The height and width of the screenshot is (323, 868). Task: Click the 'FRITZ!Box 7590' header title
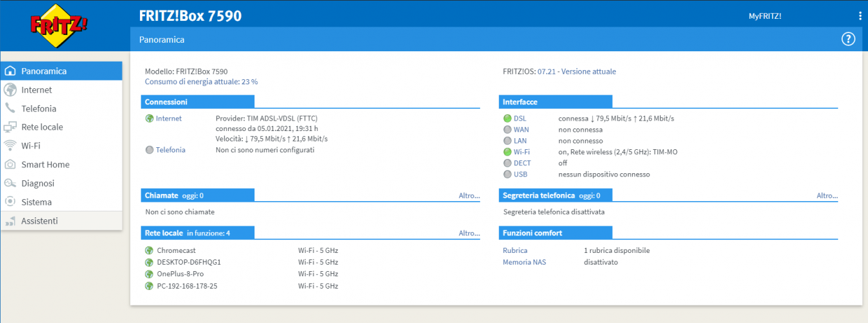[x=190, y=16]
